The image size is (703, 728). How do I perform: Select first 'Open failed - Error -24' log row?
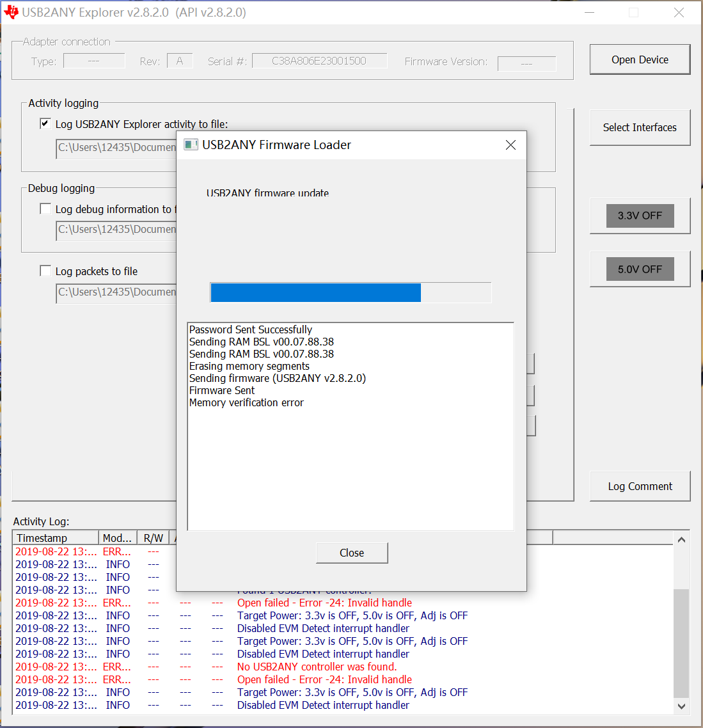pos(343,603)
